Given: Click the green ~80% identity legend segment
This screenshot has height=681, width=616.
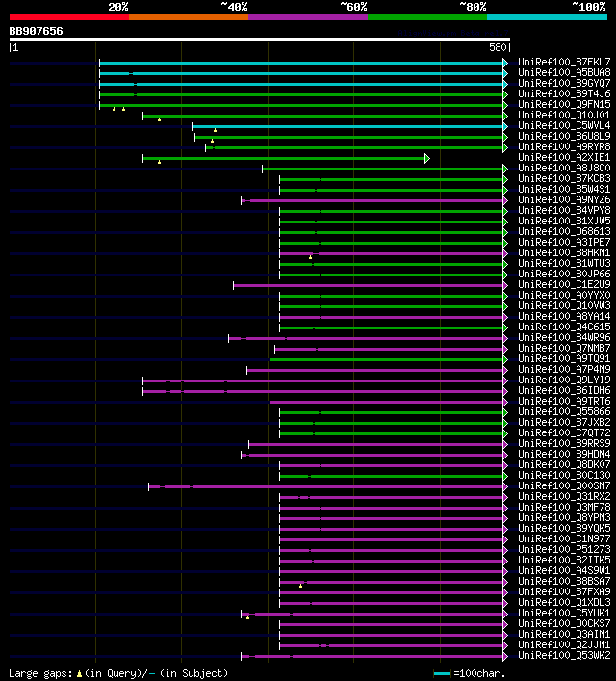Looking at the screenshot, I should [x=427, y=17].
